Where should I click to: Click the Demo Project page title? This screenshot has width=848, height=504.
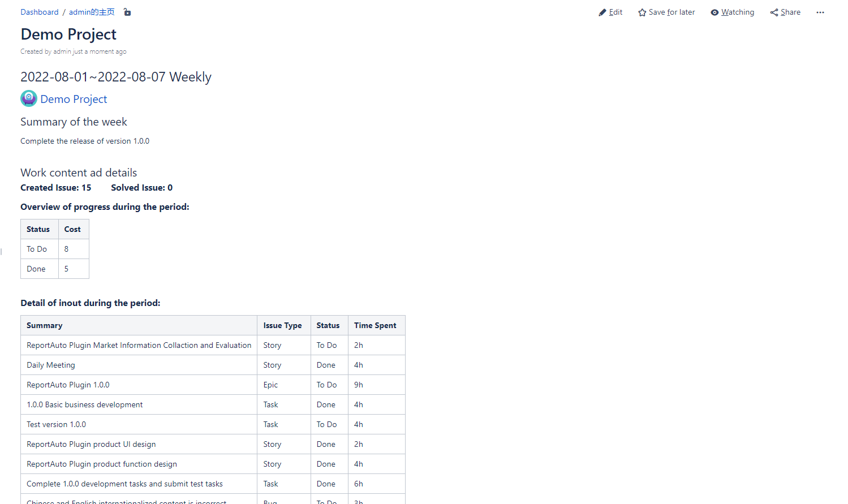68,34
